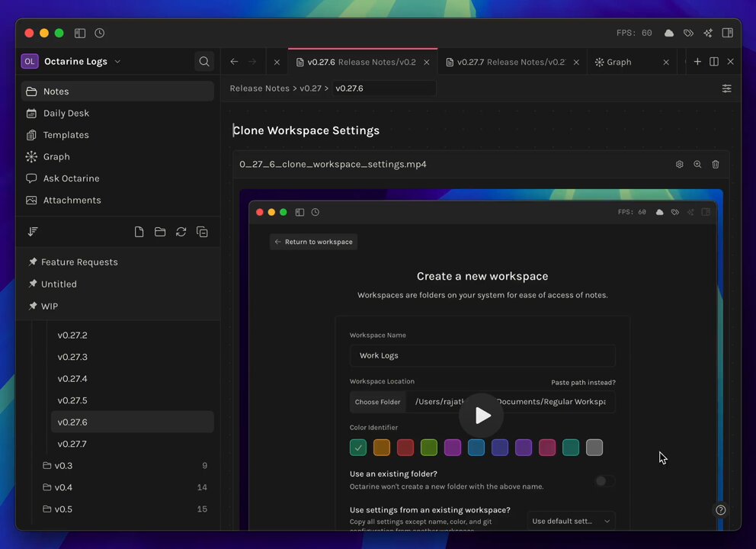Open Ask Octarine chat
Image resolution: width=756 pixels, height=549 pixels.
pyautogui.click(x=117, y=178)
